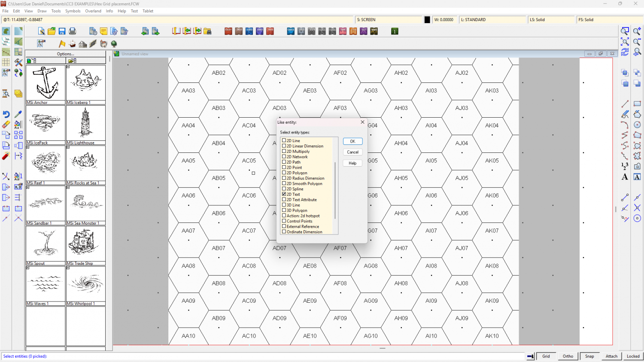Select the Erase tool icon
Screen dimensions: 644x362
point(6,125)
